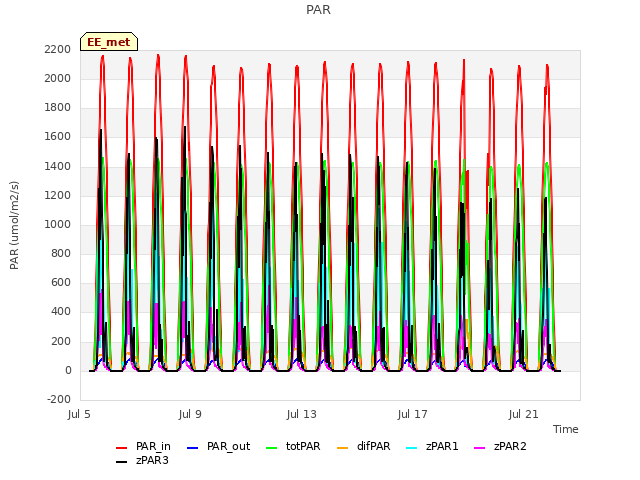Click the -200 y-axis tick label

[59, 400]
